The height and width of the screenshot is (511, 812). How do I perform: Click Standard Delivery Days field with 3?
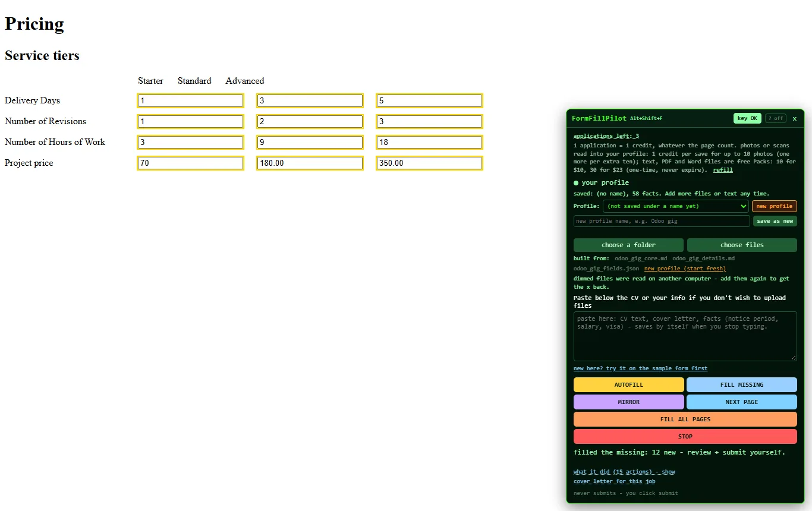coord(310,101)
